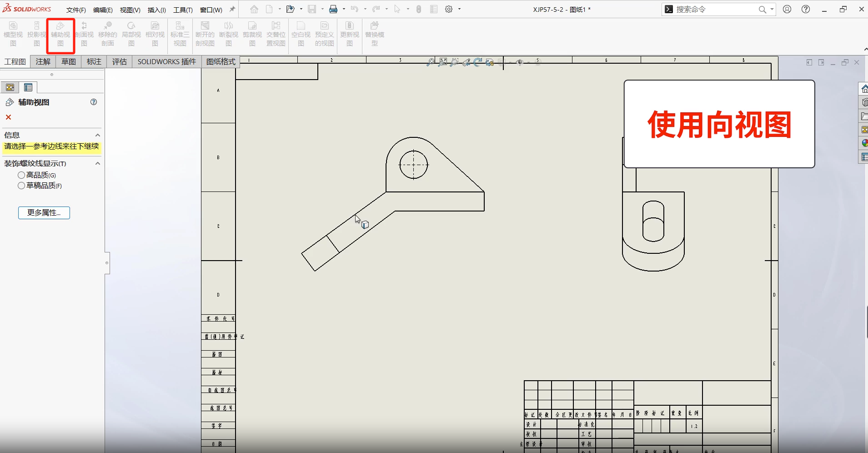Click the 模型视图 model view tool

pyautogui.click(x=13, y=34)
